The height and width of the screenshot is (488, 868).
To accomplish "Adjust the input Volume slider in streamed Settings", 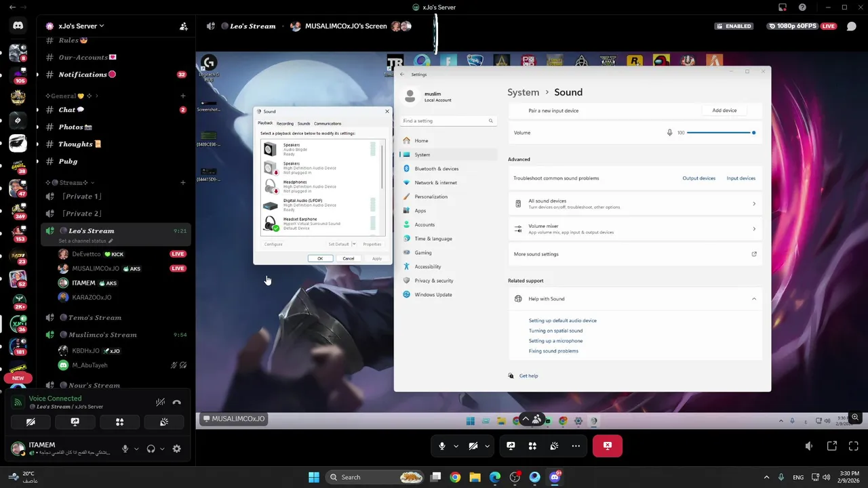I will (x=721, y=133).
